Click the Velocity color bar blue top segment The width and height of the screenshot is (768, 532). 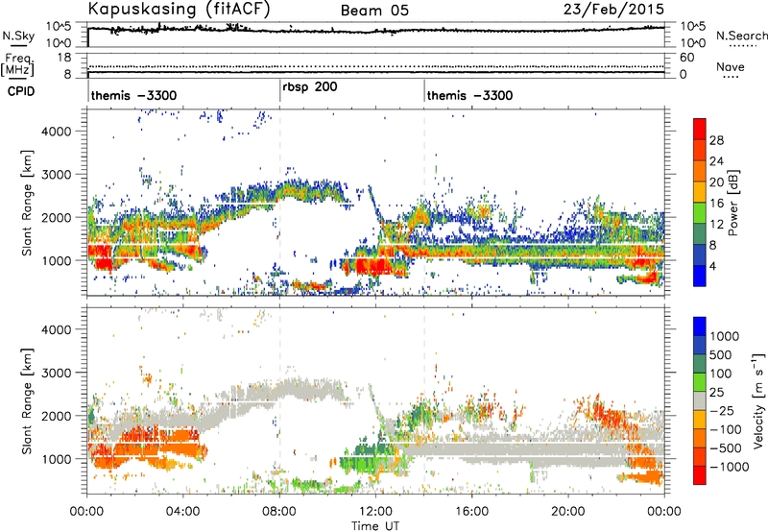pos(700,326)
